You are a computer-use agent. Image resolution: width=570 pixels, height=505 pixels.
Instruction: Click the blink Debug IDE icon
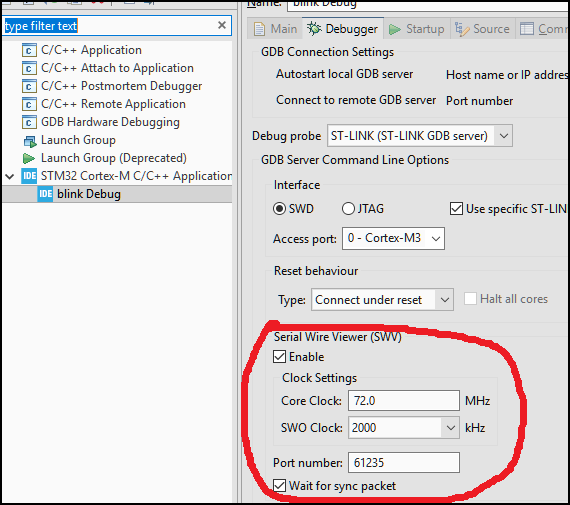[x=45, y=194]
